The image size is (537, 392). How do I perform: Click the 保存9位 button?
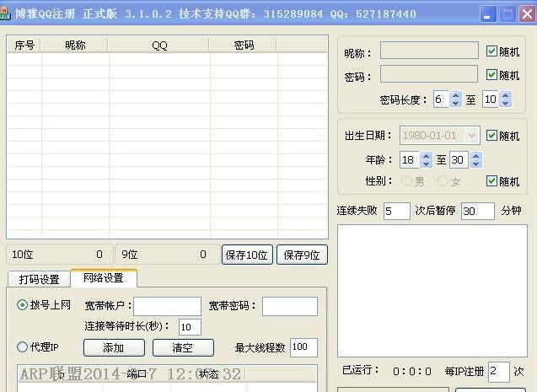click(x=302, y=255)
